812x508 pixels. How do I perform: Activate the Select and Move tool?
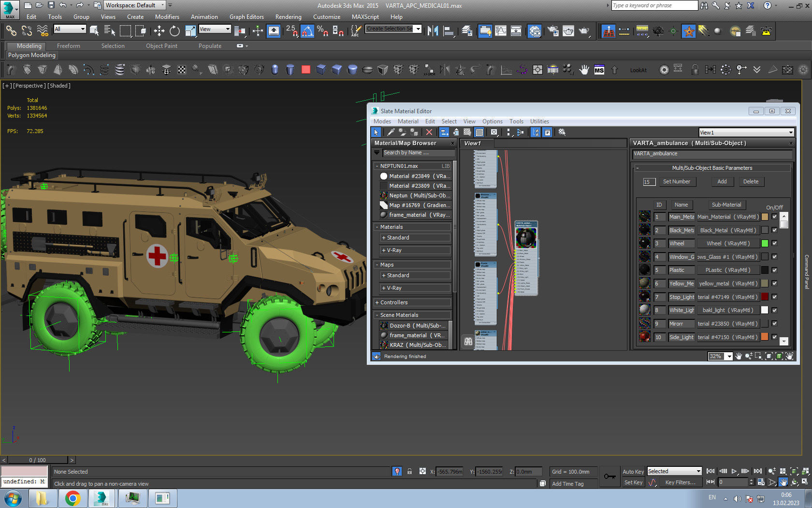point(159,31)
